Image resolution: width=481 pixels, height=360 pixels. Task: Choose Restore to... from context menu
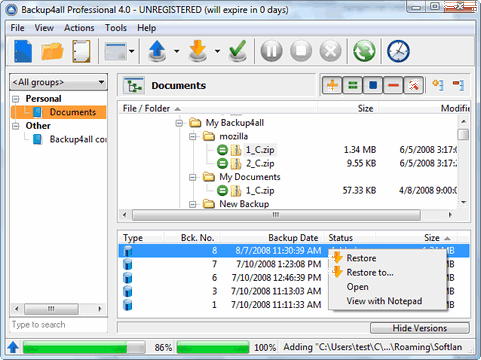[387, 273]
